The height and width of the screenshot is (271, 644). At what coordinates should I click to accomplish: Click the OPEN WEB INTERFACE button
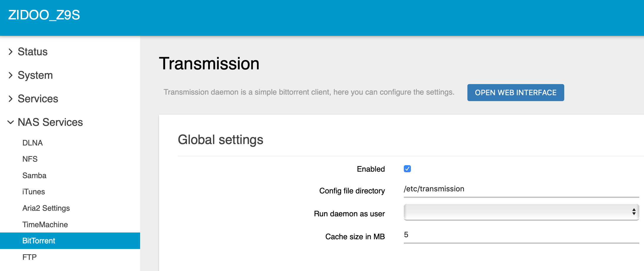tap(516, 93)
